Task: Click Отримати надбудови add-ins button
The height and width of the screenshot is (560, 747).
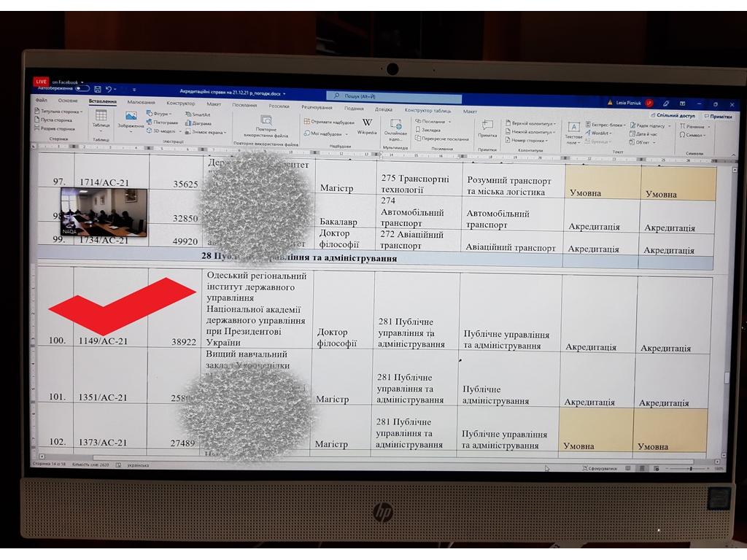Action: (x=329, y=122)
